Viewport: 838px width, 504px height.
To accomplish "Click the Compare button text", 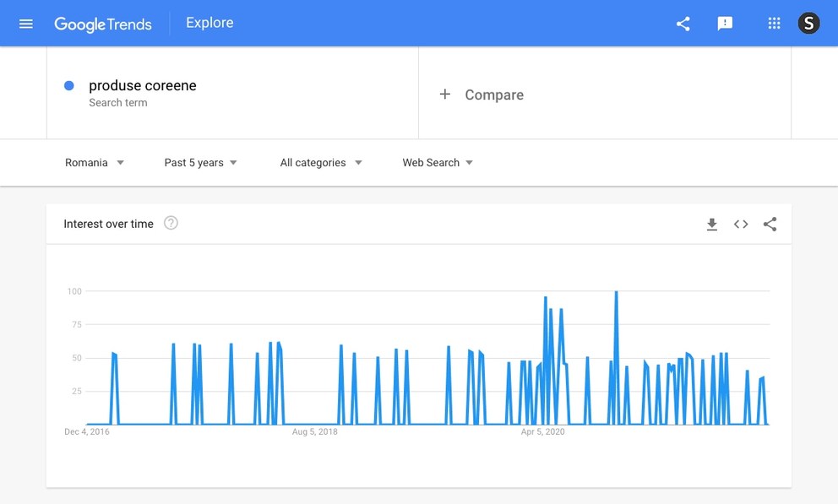I will [494, 95].
